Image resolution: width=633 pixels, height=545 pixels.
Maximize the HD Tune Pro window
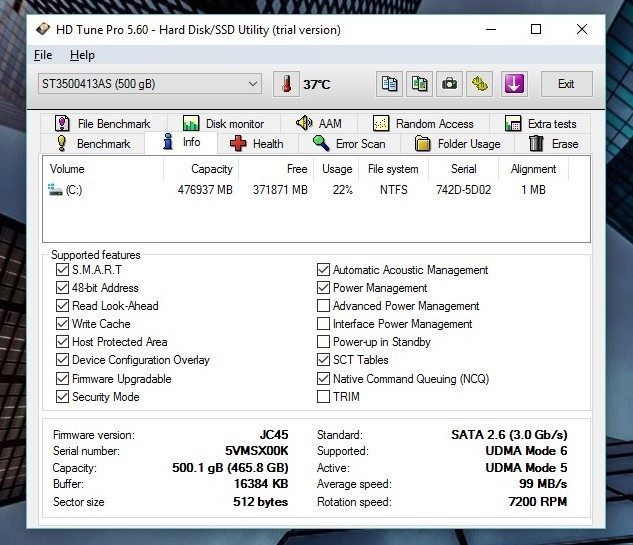(x=536, y=29)
